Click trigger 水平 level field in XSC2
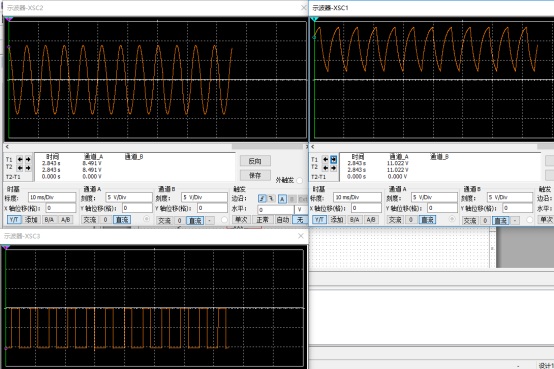This screenshot has height=369, width=554. pos(276,210)
